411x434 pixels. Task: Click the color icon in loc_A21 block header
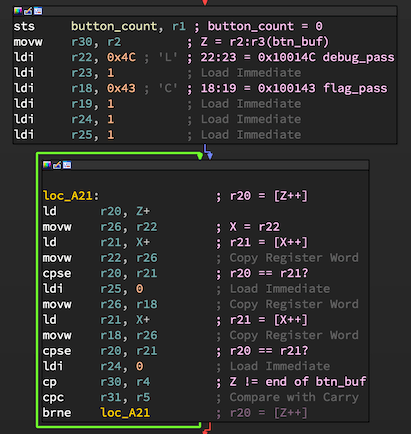pyautogui.click(x=47, y=165)
